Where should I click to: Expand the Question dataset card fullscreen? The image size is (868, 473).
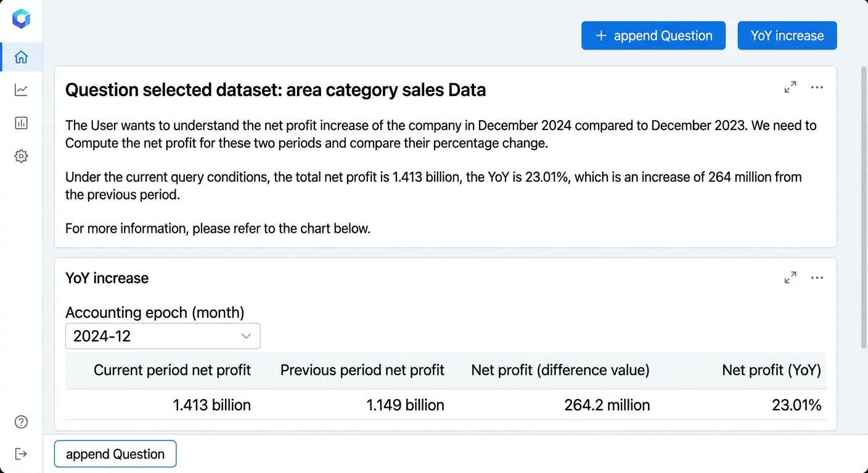pyautogui.click(x=790, y=87)
